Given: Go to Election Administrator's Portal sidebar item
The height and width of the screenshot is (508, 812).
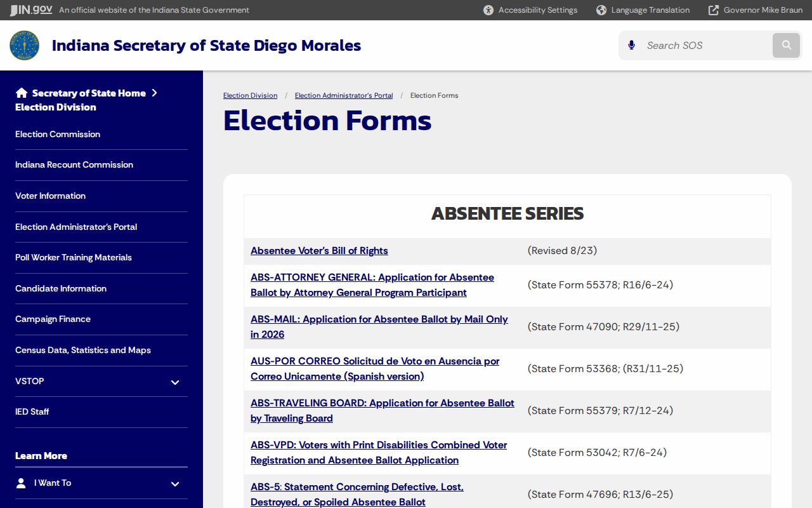Looking at the screenshot, I should pyautogui.click(x=76, y=227).
